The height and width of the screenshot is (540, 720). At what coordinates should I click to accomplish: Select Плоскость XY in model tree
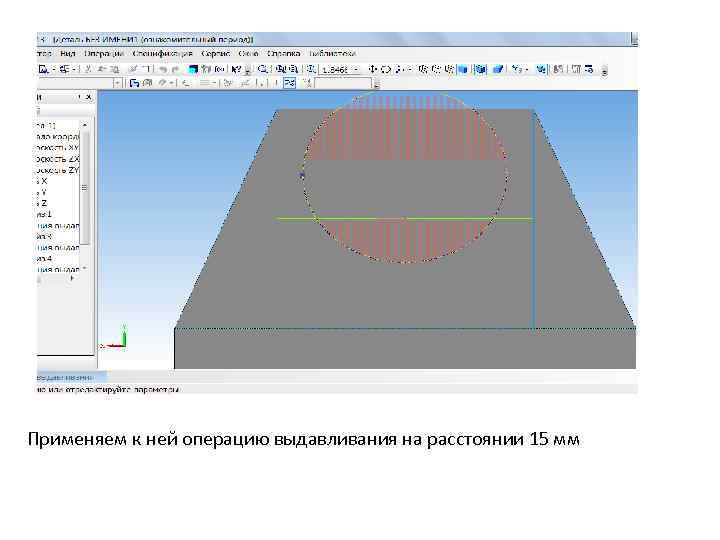point(57,147)
